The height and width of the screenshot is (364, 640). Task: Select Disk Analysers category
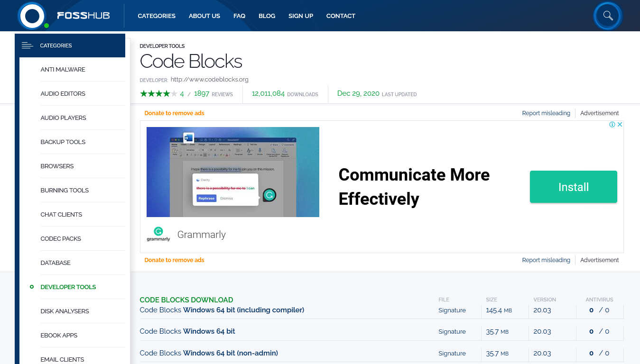coord(65,311)
